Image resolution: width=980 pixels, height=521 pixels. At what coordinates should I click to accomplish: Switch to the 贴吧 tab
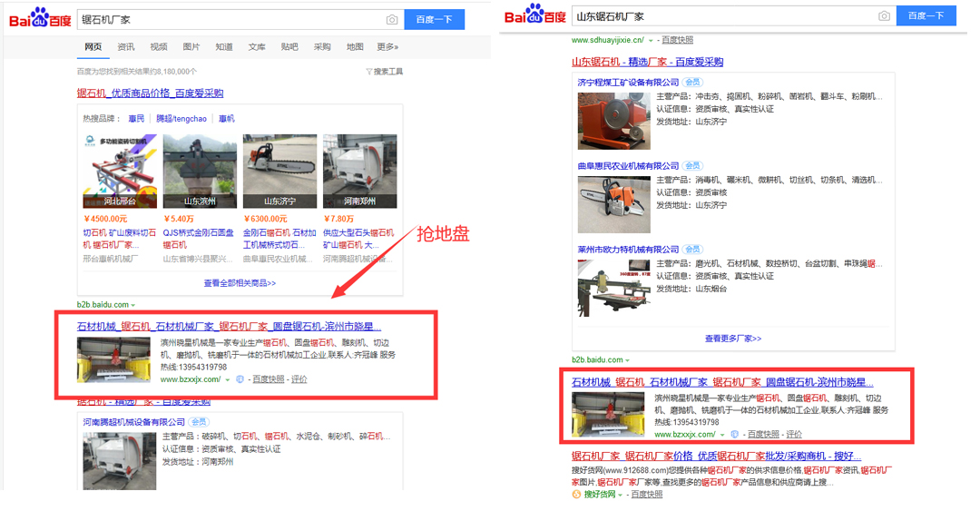click(289, 47)
